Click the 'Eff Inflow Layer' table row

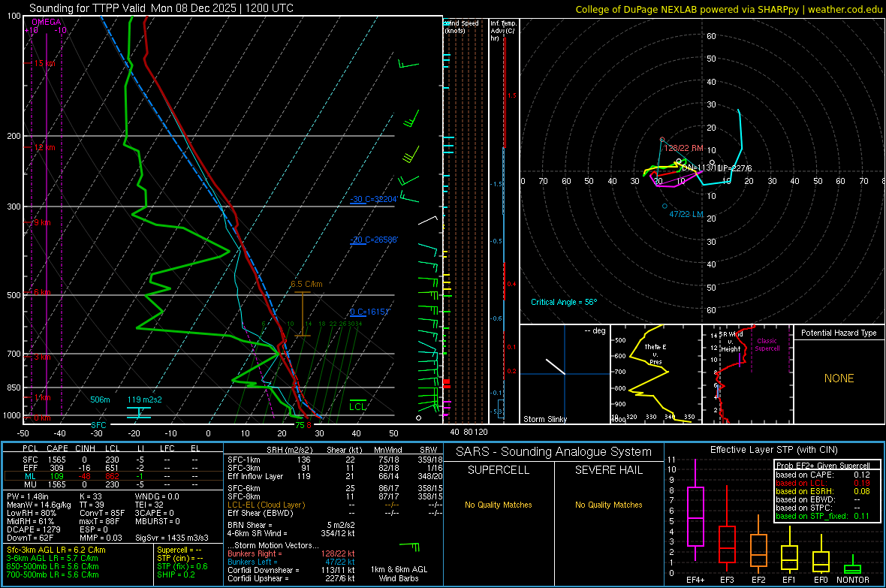click(335, 476)
